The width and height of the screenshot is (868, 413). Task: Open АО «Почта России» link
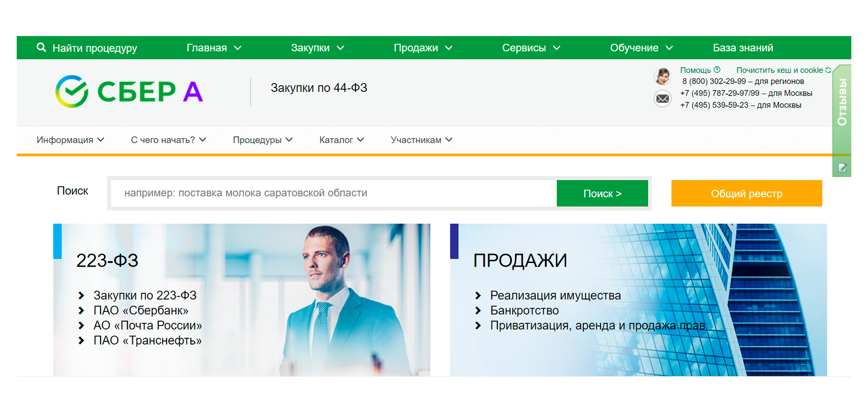(148, 325)
